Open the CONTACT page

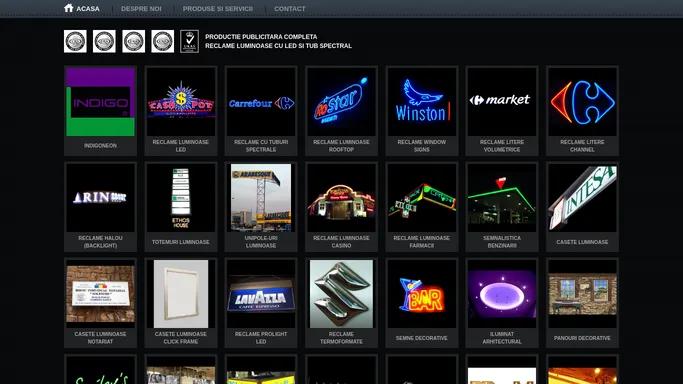click(290, 9)
